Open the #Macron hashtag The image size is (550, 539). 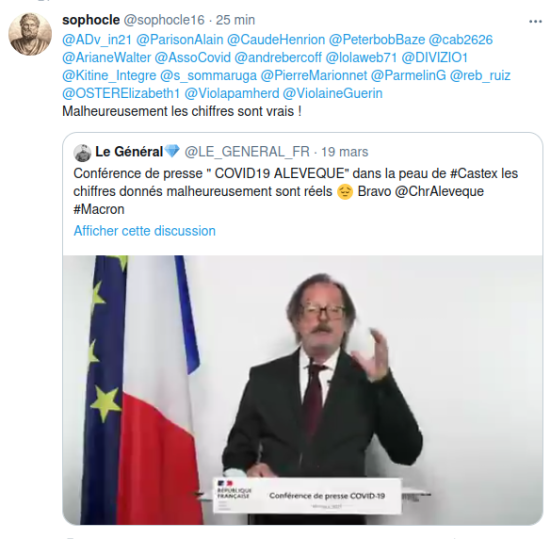(x=99, y=209)
